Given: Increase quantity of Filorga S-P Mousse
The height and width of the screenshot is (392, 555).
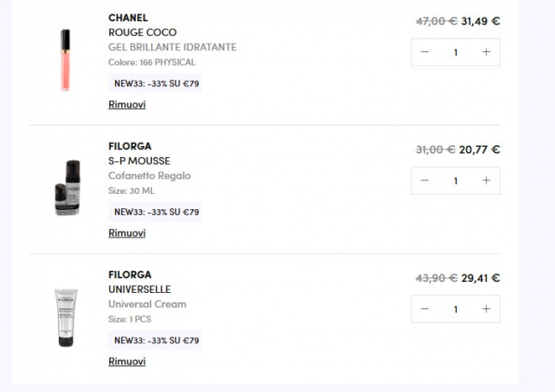Looking at the screenshot, I should 486,181.
